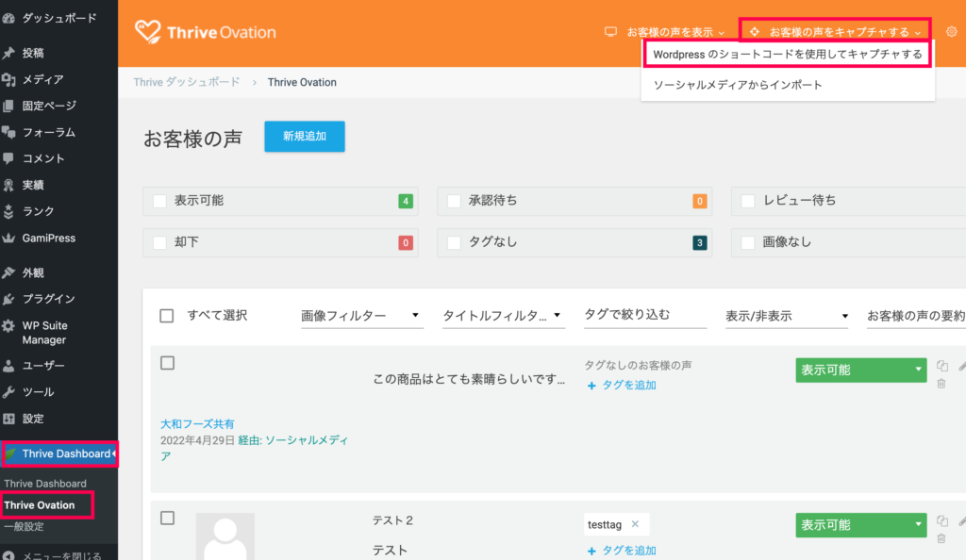Open the Thrive Dashboard submenu entry
The height and width of the screenshot is (560, 966).
45,484
